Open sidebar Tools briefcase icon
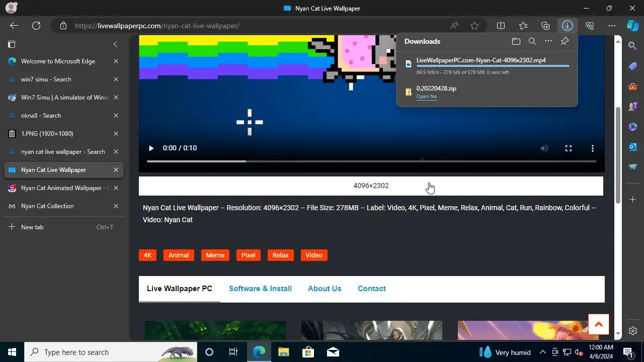Screen dimensions: 644x362 [x=633, y=86]
